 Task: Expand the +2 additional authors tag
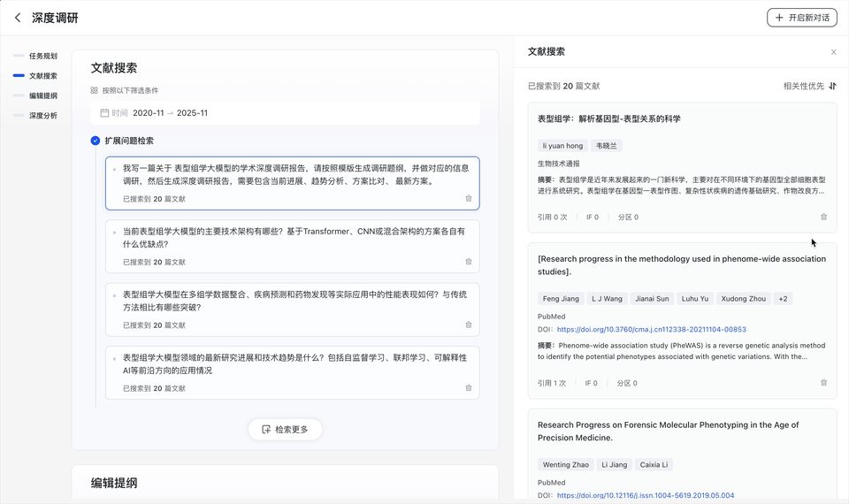(x=783, y=299)
